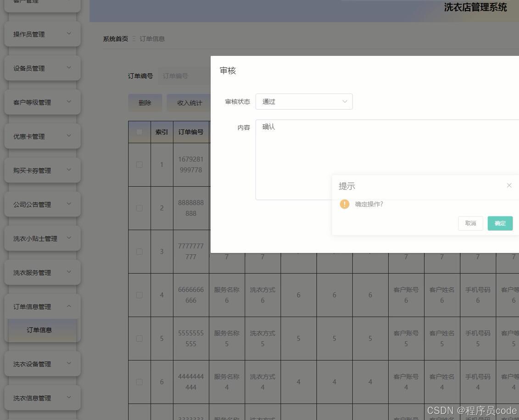
Task: Click the 确定 confirm button
Action: (500, 223)
